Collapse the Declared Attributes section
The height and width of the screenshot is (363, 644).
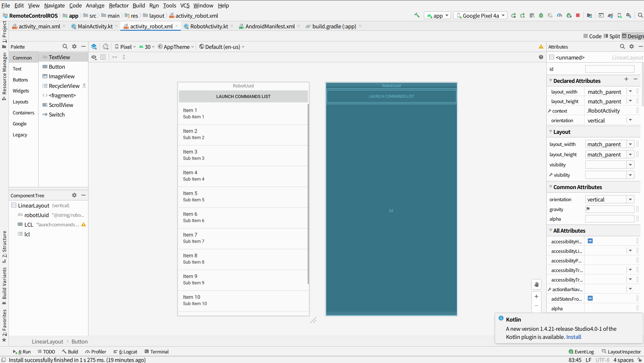point(551,81)
